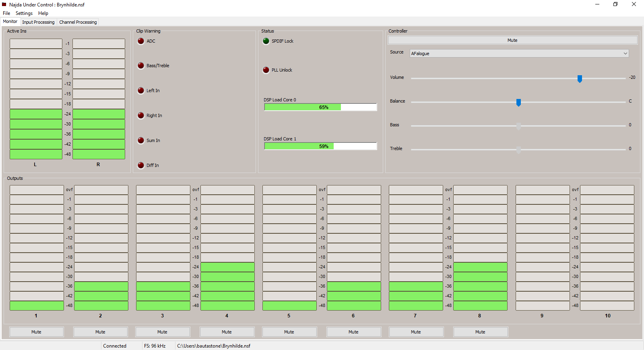
Task: Mute output channel 8
Action: coord(480,332)
